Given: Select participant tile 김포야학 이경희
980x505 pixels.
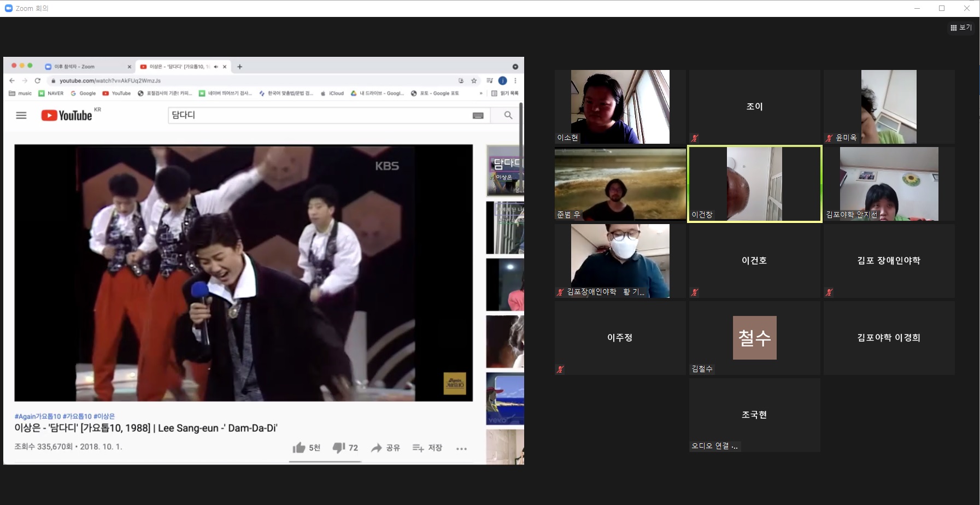Looking at the screenshot, I should point(889,338).
